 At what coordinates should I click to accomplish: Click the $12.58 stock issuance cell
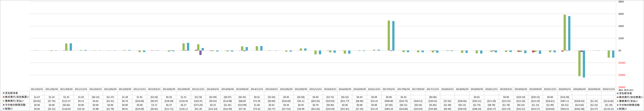point(198,97)
